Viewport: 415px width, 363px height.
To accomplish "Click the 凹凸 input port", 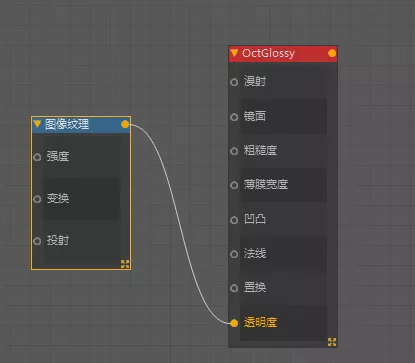I will pyautogui.click(x=234, y=220).
